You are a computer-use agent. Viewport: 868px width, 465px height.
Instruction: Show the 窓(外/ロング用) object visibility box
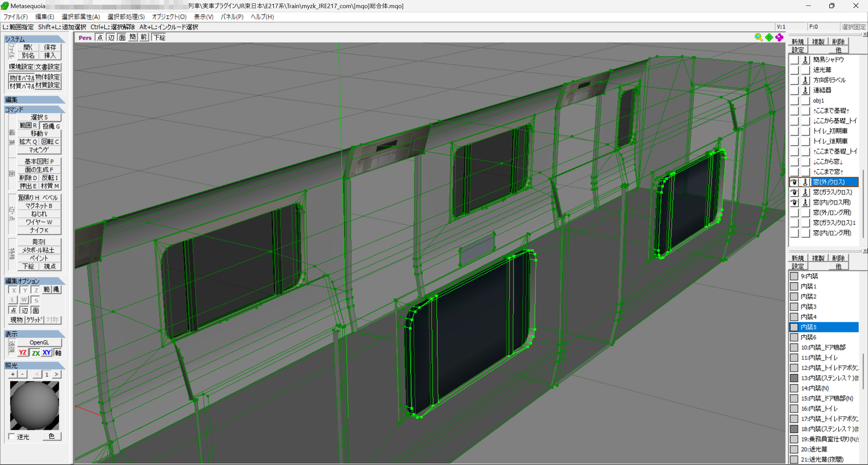tap(794, 213)
